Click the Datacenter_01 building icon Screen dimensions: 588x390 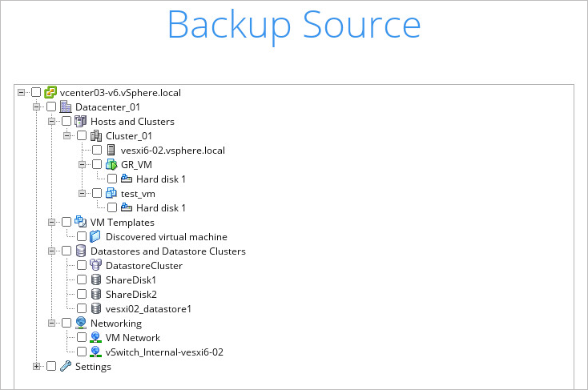pyautogui.click(x=66, y=107)
